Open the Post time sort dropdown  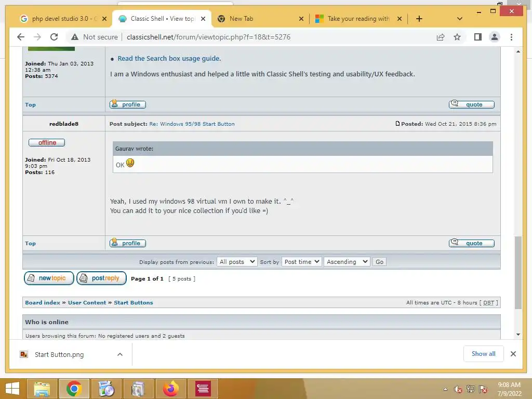pos(302,262)
